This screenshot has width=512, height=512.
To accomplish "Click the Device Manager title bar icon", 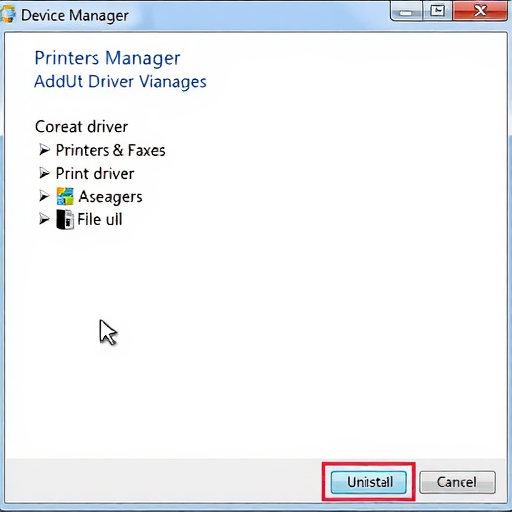I will coord(7,15).
